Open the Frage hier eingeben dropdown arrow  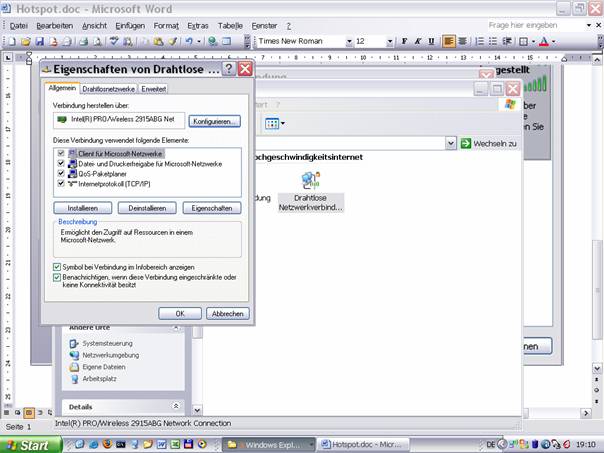589,25
